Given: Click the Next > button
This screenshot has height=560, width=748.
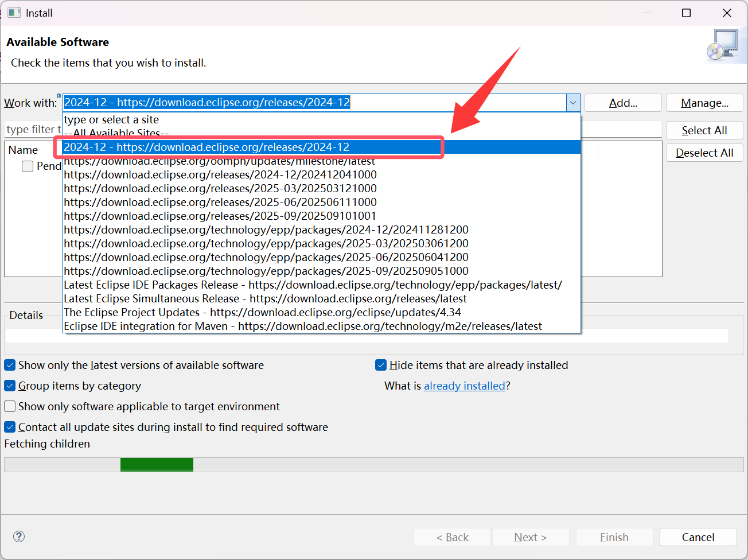Looking at the screenshot, I should pyautogui.click(x=531, y=537).
